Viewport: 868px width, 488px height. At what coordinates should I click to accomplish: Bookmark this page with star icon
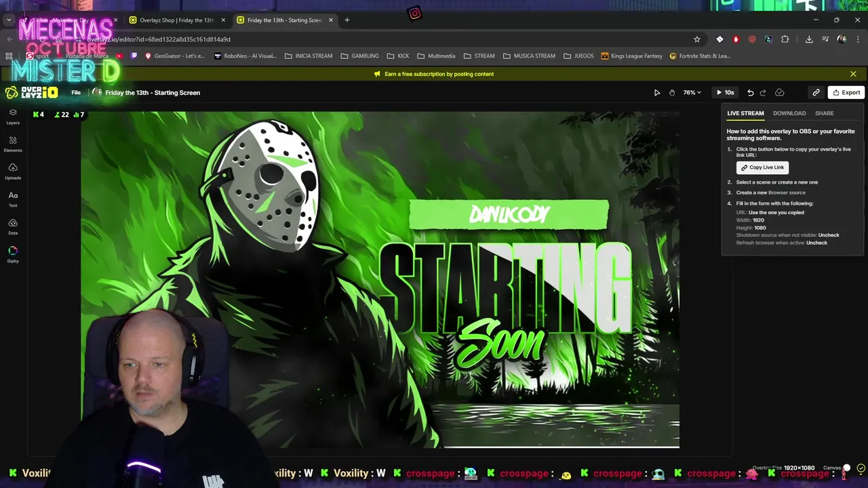click(696, 39)
